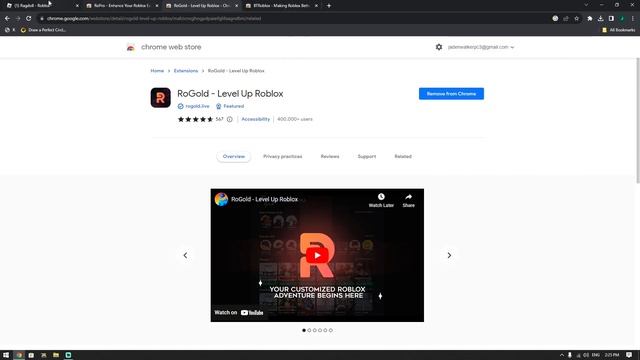Viewport: 640px width, 360px height.
Task: Open the Chrome side panel icon
Action: (611, 18)
